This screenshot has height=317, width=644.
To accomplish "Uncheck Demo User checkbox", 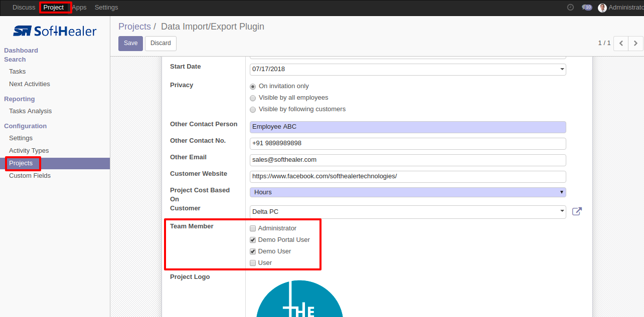I will pos(253,251).
